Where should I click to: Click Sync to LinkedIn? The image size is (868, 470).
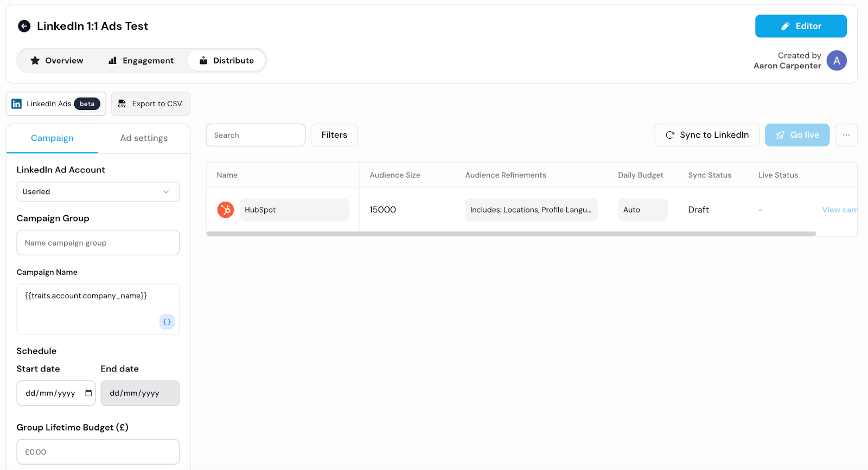707,135
